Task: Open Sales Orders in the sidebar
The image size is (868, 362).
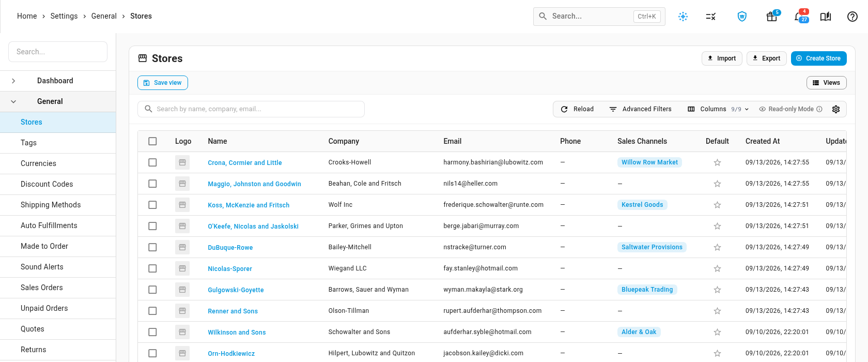Action: pos(58,288)
